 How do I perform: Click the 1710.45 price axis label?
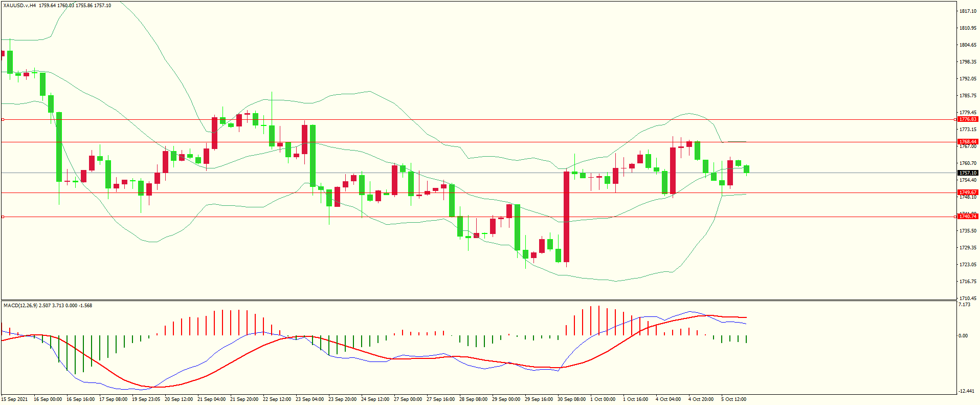(968, 298)
